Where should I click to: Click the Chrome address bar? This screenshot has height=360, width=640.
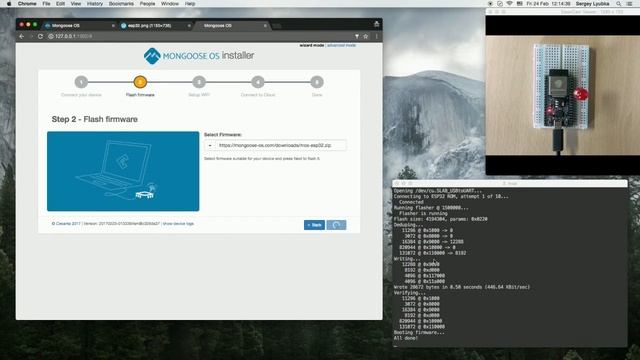[x=200, y=36]
